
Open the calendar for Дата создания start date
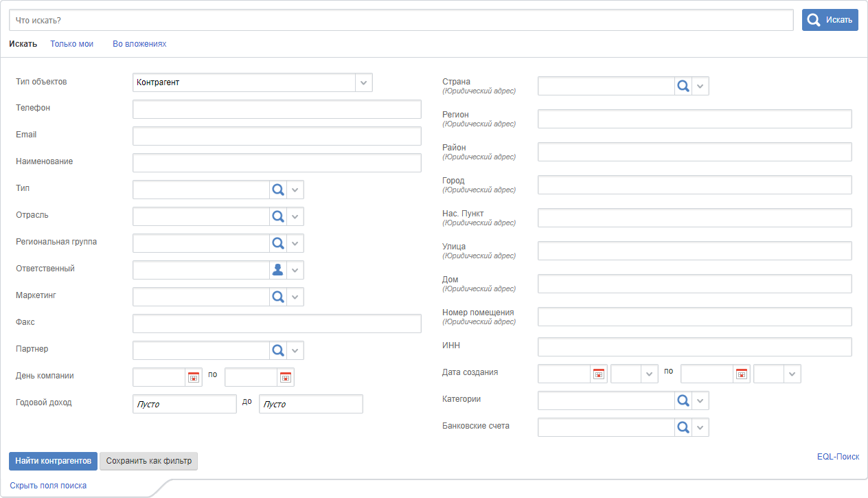[x=599, y=374]
